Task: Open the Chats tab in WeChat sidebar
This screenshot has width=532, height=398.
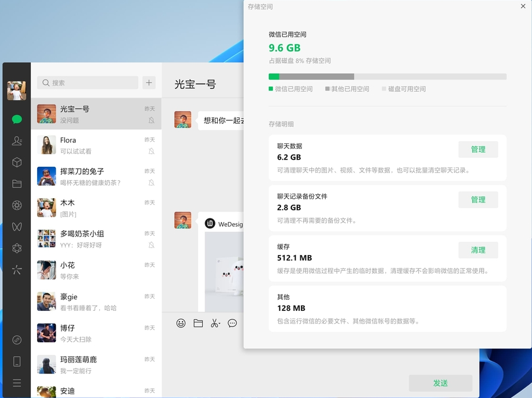Action: [17, 119]
